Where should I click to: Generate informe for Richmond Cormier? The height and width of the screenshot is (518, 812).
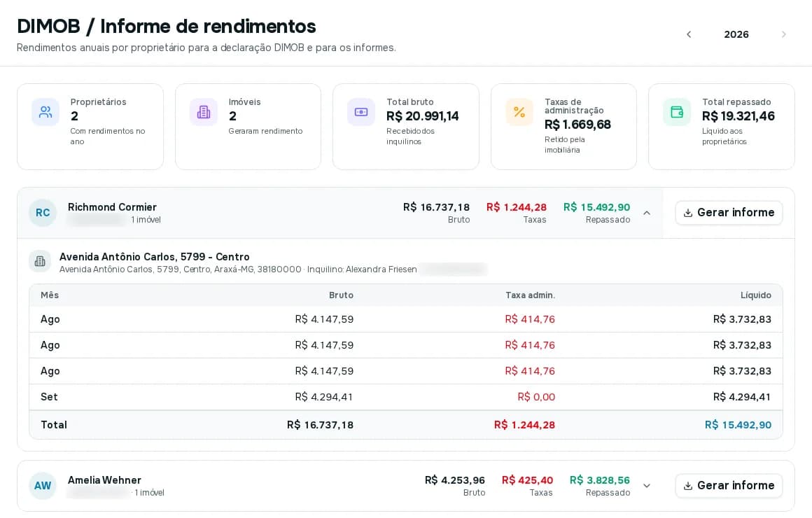pyautogui.click(x=729, y=213)
